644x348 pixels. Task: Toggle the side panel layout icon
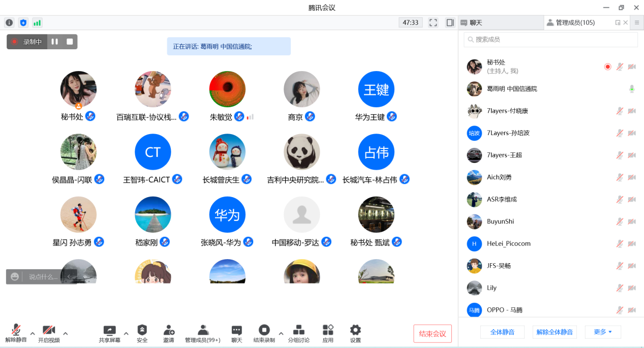(450, 22)
